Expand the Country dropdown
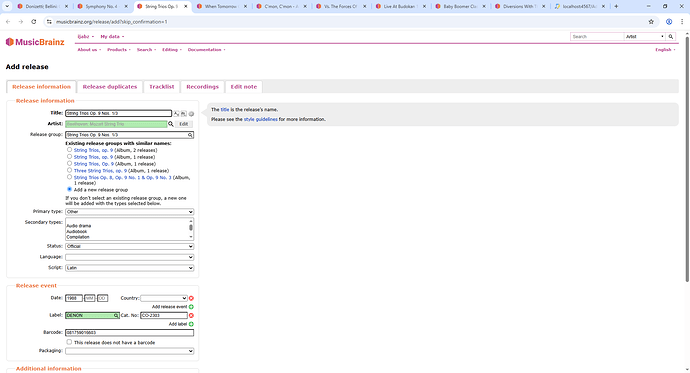This screenshot has width=690, height=373. click(164, 298)
